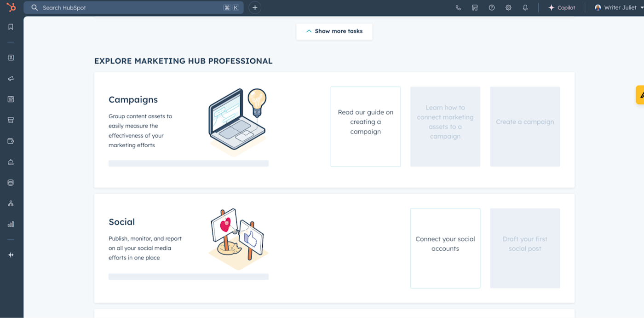
Task: Expand Show more tasks
Action: (334, 31)
